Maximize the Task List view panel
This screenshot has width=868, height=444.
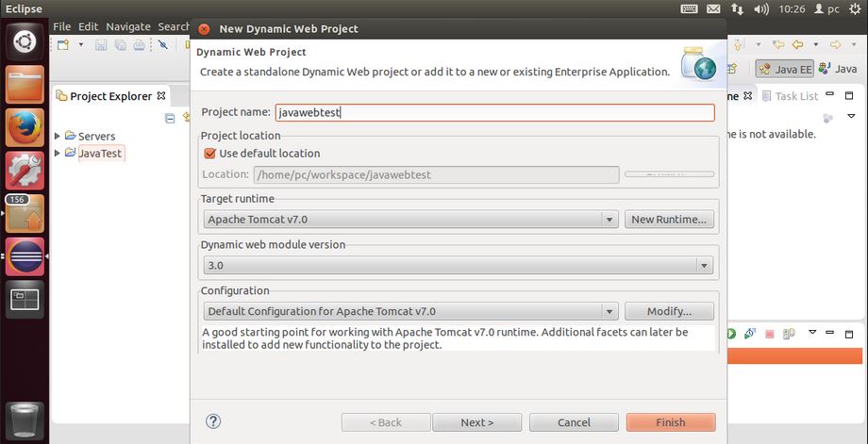coord(848,95)
